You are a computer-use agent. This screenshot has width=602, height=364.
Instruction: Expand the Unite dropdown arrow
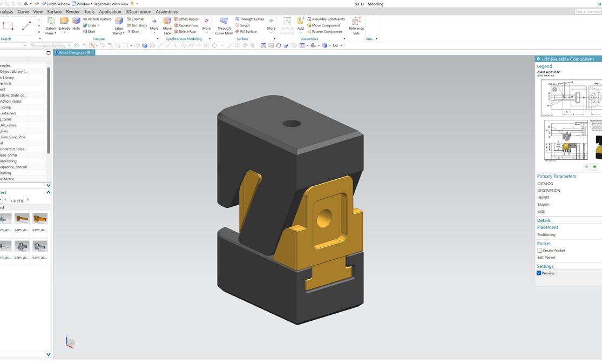tap(99, 25)
